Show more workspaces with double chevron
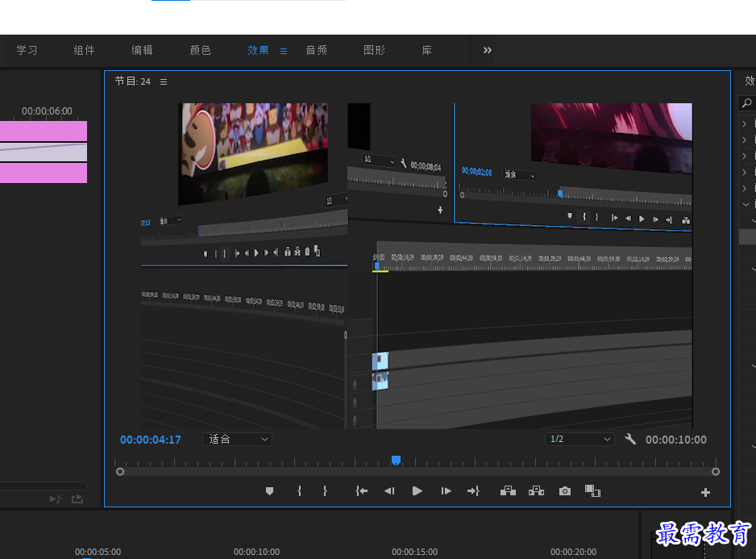756x559 pixels. coord(488,50)
